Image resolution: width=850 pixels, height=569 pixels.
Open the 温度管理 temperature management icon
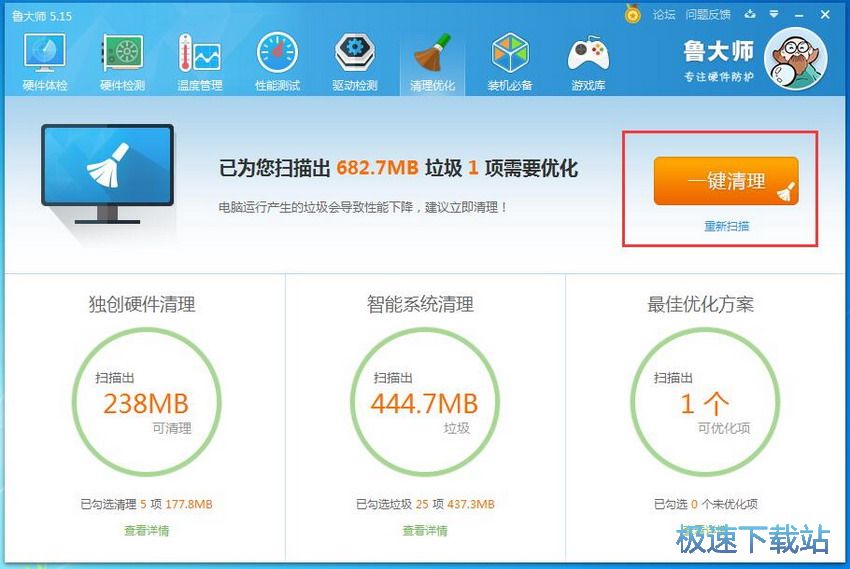pos(199,61)
